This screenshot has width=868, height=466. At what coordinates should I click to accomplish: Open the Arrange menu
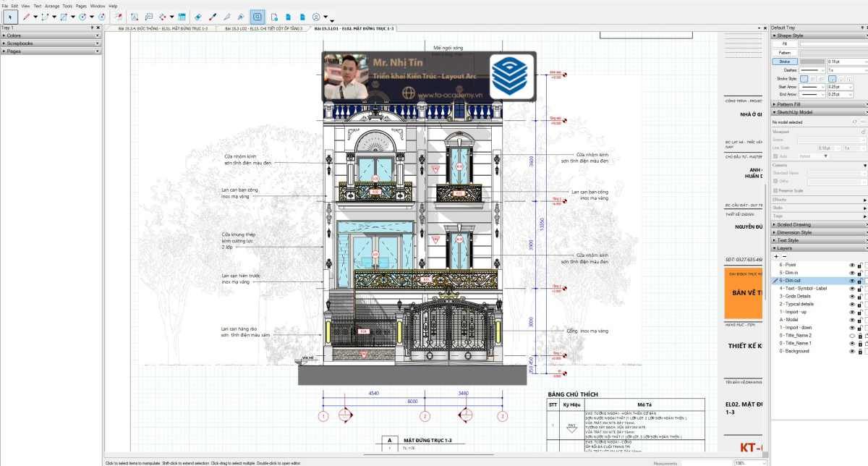coord(52,6)
